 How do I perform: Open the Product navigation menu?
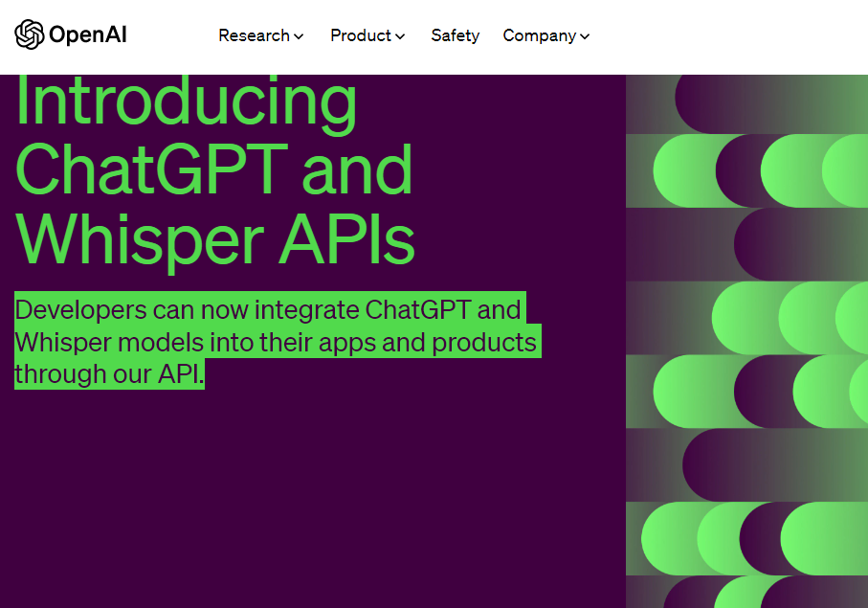(x=367, y=35)
